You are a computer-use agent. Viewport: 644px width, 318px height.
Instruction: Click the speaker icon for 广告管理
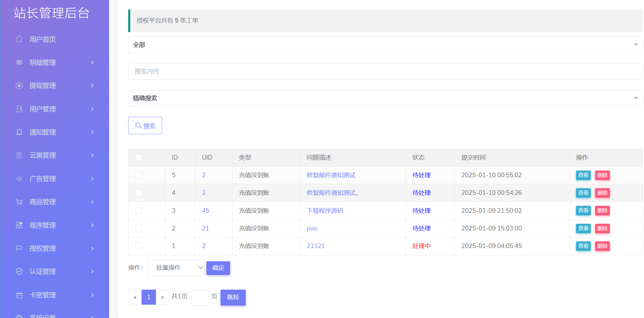[19, 179]
